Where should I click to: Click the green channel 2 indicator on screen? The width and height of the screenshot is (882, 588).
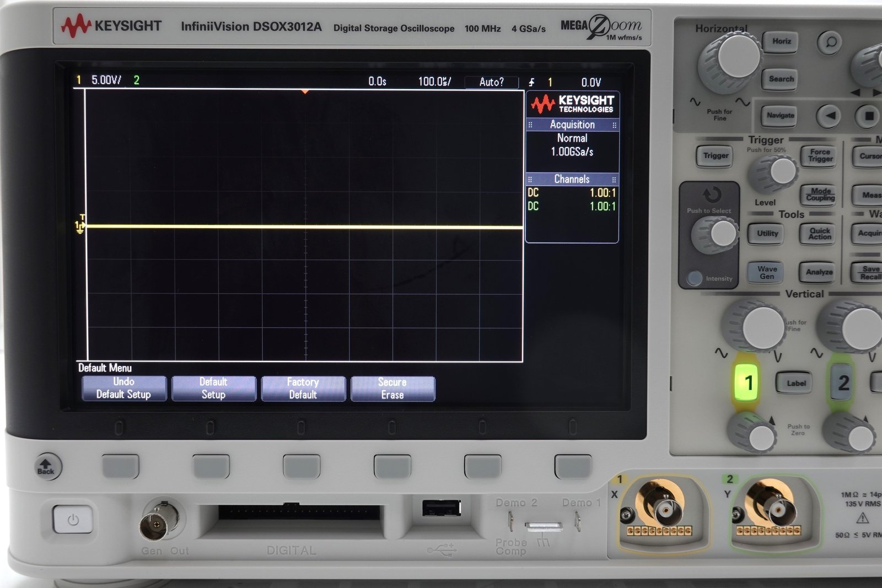pos(136,80)
